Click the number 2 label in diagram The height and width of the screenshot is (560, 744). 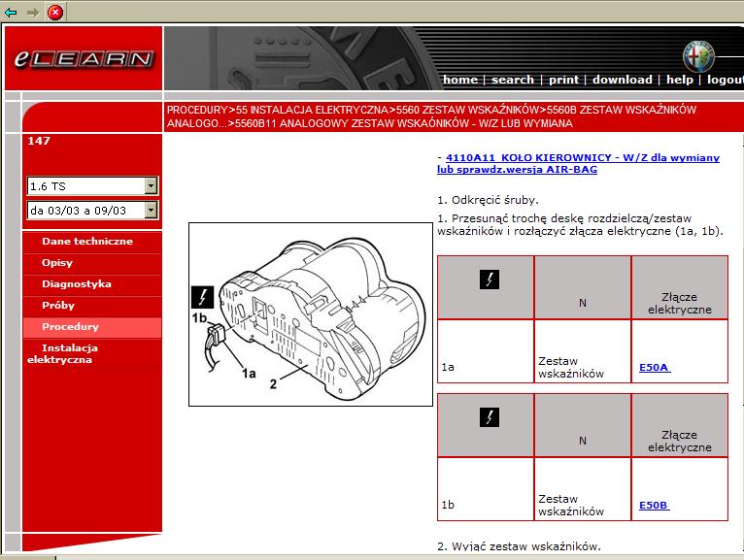coord(273,384)
